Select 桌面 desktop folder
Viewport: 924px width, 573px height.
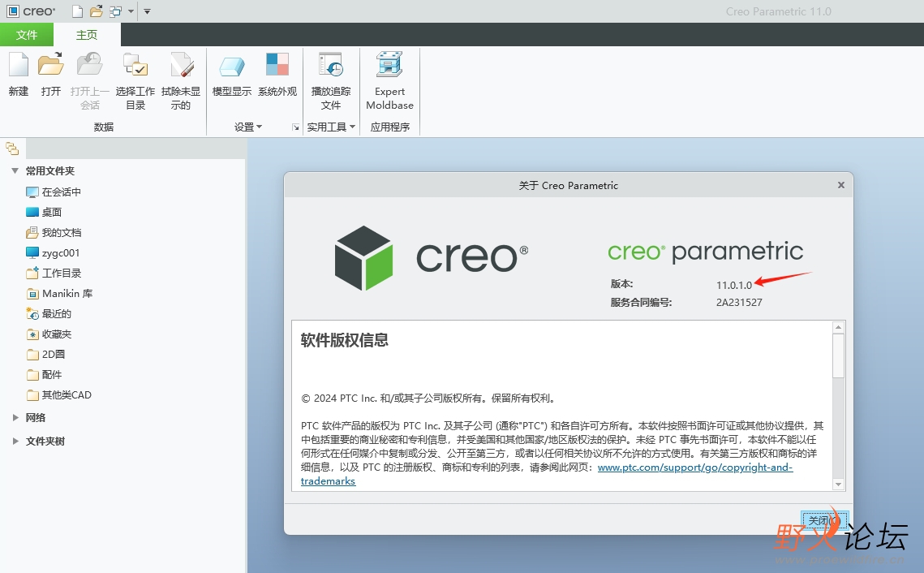tap(44, 212)
